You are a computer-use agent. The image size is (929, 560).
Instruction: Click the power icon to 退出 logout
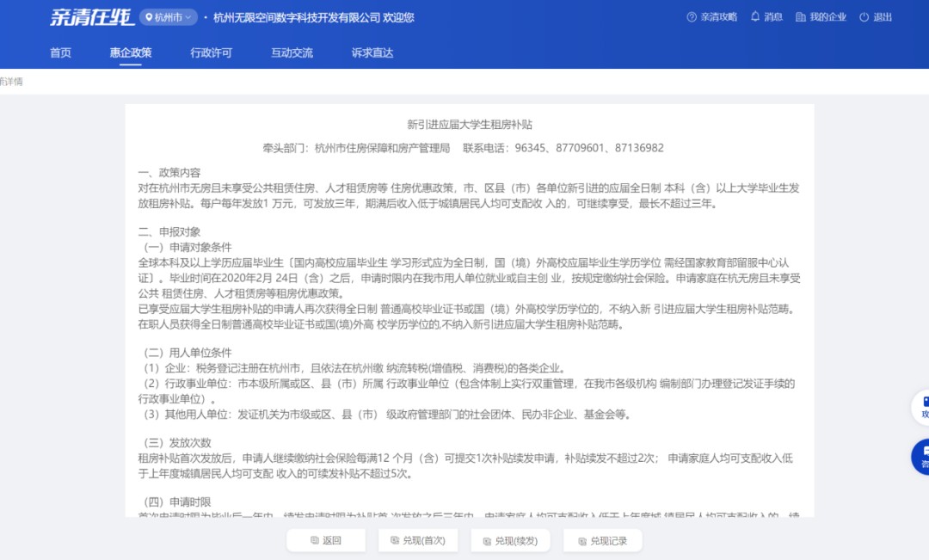pos(863,16)
